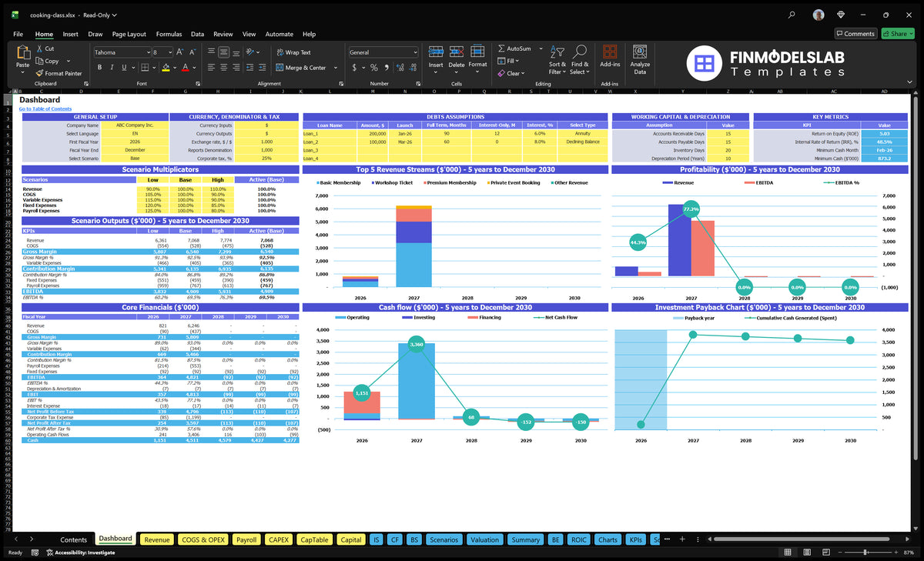This screenshot has height=561, width=924.
Task: Open the Comments pane
Action: point(855,34)
